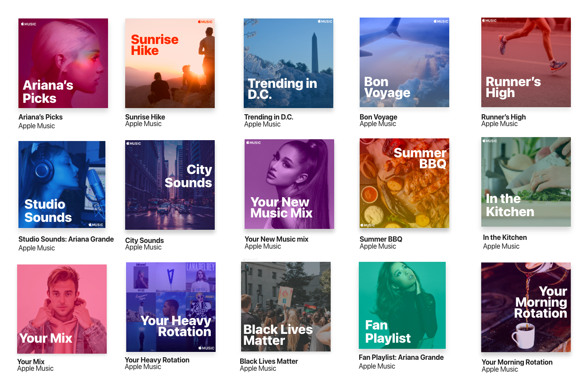Click "Apple Music" under Ariana's Picks
This screenshot has width=588, height=391.
tap(37, 126)
